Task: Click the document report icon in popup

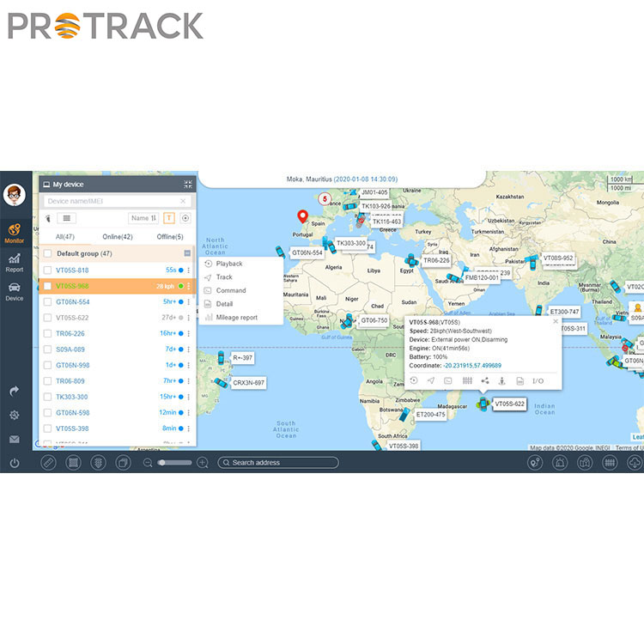Action: click(520, 381)
